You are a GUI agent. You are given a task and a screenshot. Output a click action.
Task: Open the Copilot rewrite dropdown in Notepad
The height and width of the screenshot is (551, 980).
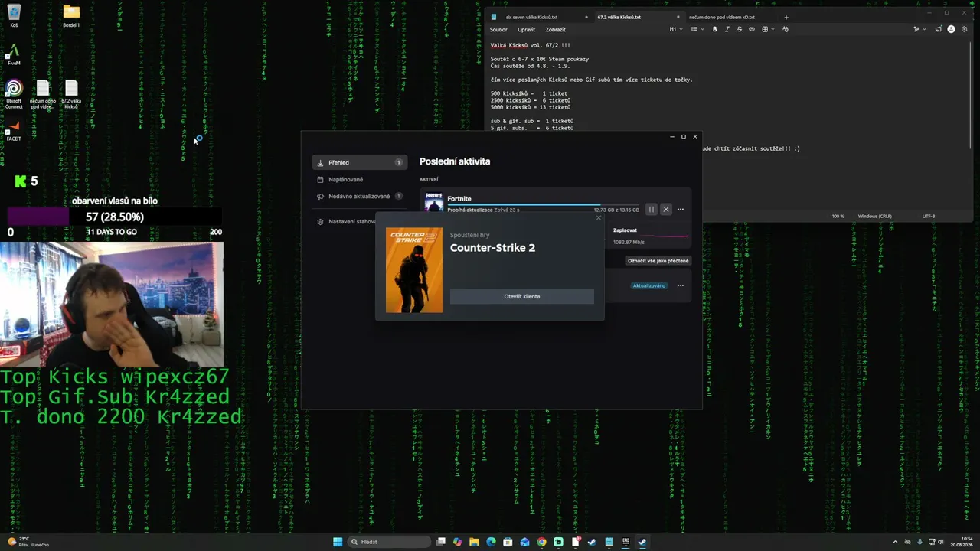tap(919, 29)
